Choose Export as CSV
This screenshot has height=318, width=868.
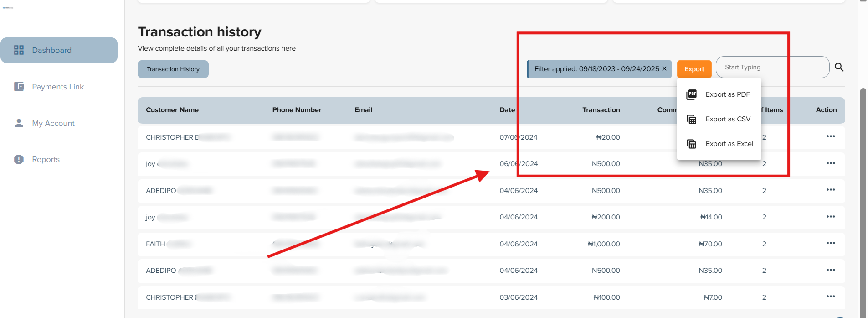(719, 119)
